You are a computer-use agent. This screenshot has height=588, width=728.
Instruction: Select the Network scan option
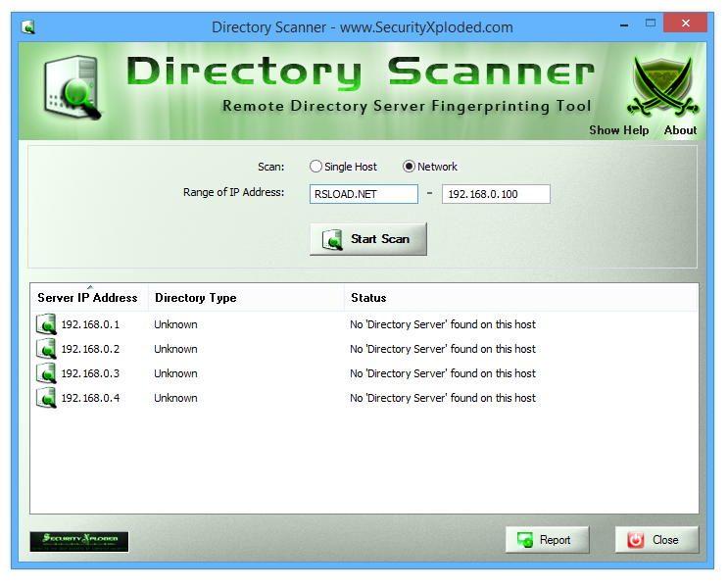pyautogui.click(x=430, y=167)
